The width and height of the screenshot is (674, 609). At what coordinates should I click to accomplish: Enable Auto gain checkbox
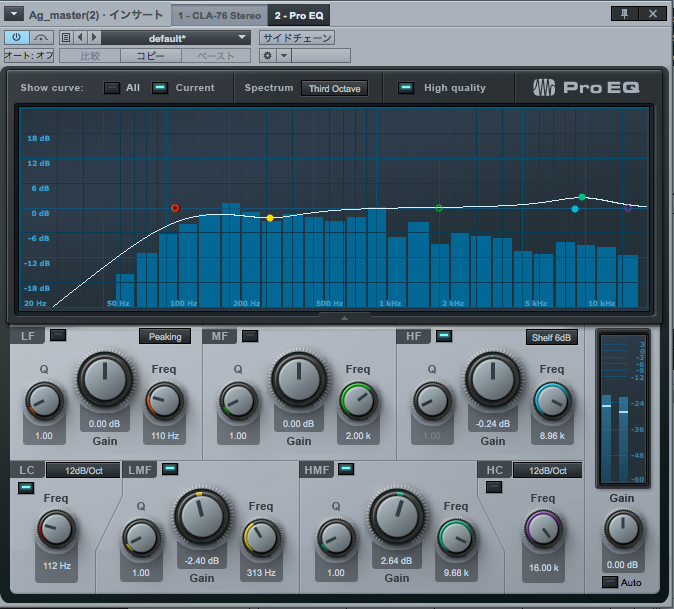coord(608,582)
